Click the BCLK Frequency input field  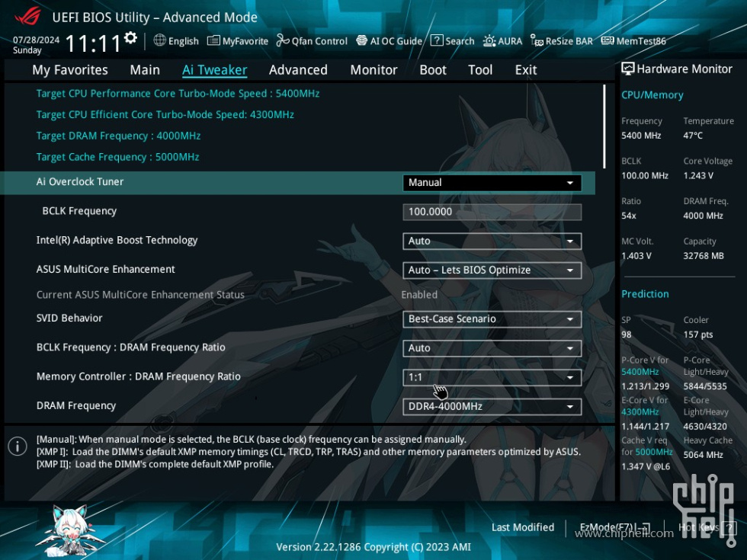[x=492, y=212]
